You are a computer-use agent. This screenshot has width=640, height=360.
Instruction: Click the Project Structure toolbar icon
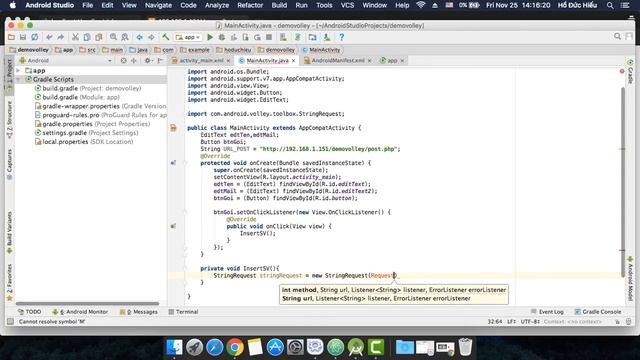(312, 37)
